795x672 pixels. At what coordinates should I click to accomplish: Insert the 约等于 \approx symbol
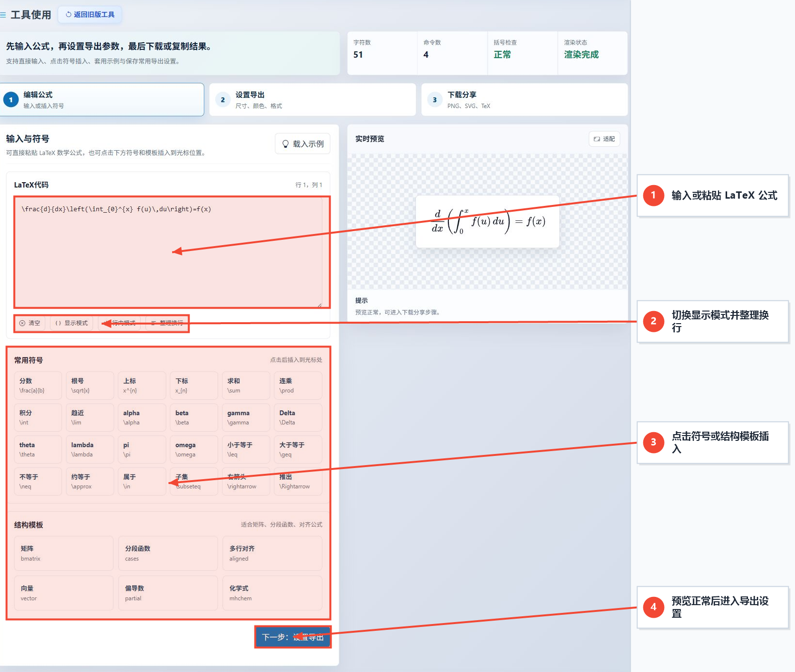90,482
